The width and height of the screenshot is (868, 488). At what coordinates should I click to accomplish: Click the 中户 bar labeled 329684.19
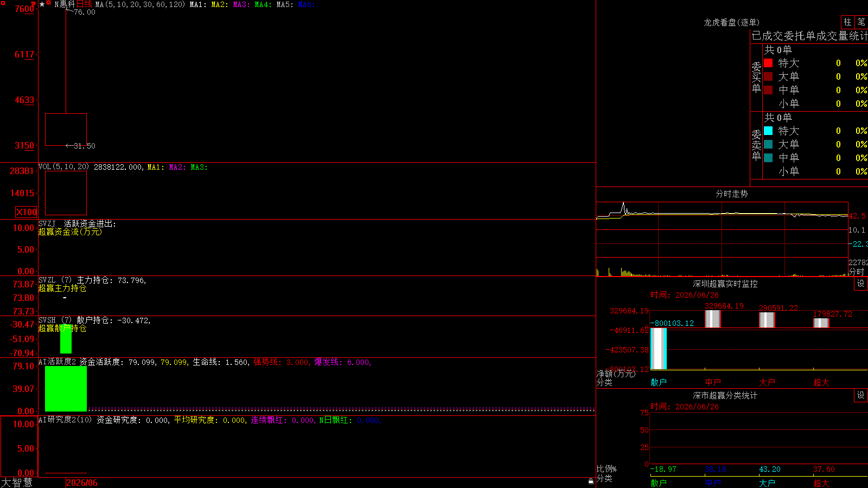click(713, 319)
